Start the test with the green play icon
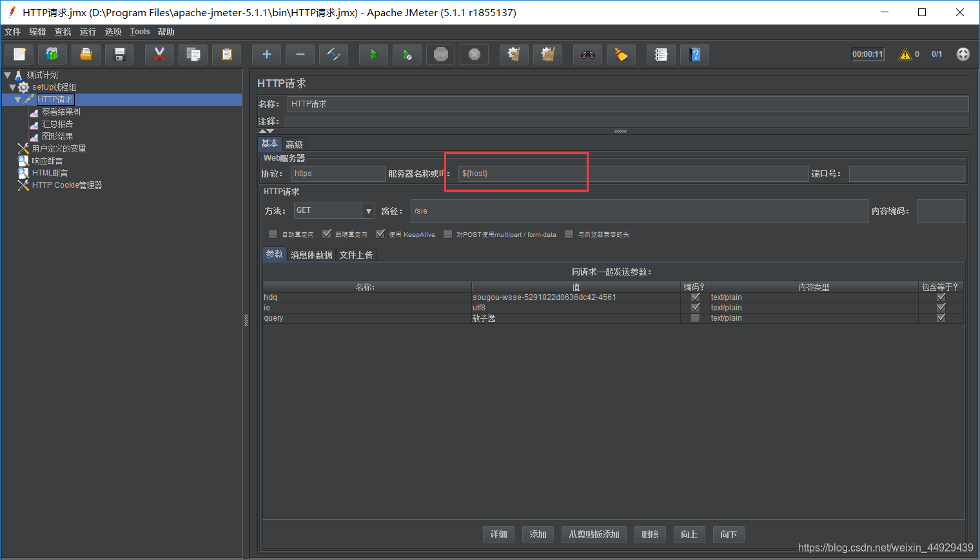 coord(373,54)
